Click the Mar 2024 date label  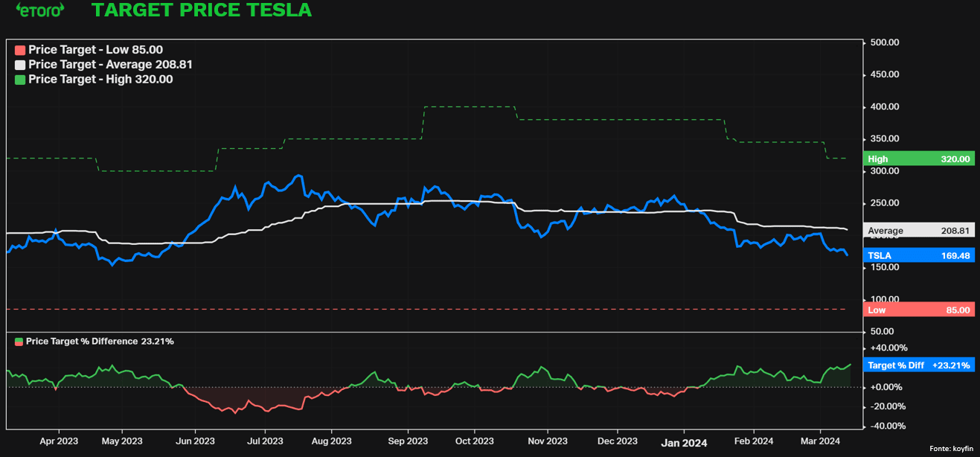(820, 441)
